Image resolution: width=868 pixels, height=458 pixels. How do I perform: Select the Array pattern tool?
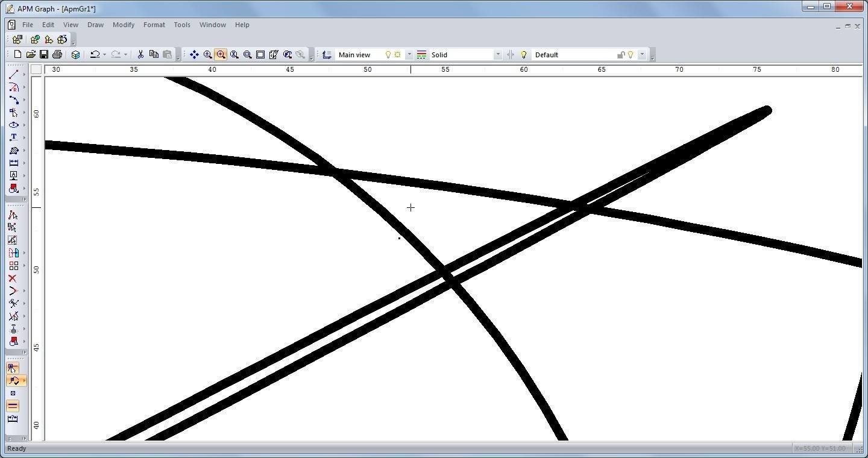[13, 265]
